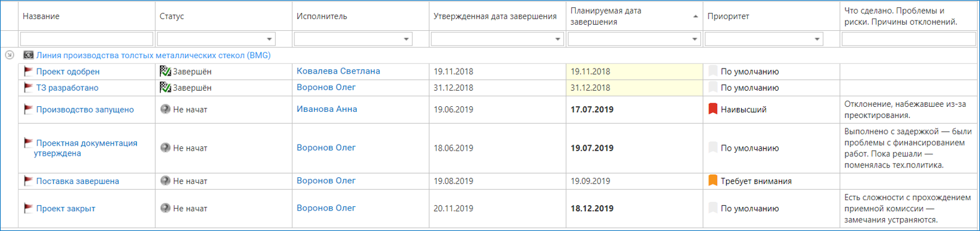Open the Исполнитель filter dropdown
Screen dimensions: 980x231
pos(406,39)
